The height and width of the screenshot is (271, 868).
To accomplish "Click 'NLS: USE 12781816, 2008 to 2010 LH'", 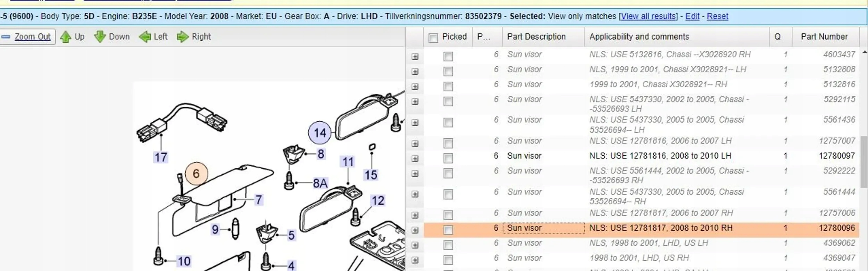I will (660, 156).
